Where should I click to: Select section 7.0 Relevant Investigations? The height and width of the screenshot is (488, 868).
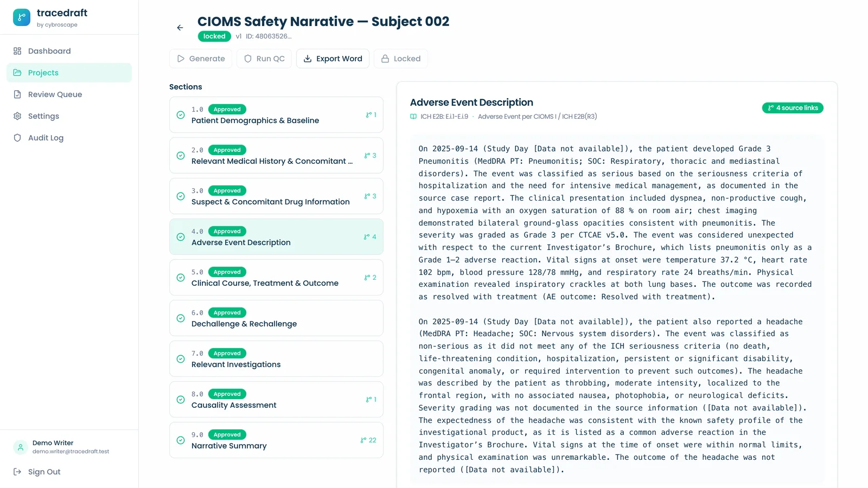click(276, 359)
